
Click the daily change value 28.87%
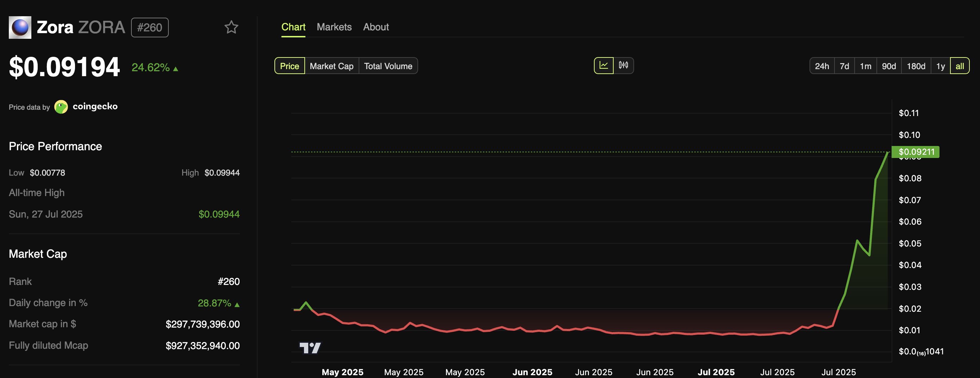click(x=219, y=303)
